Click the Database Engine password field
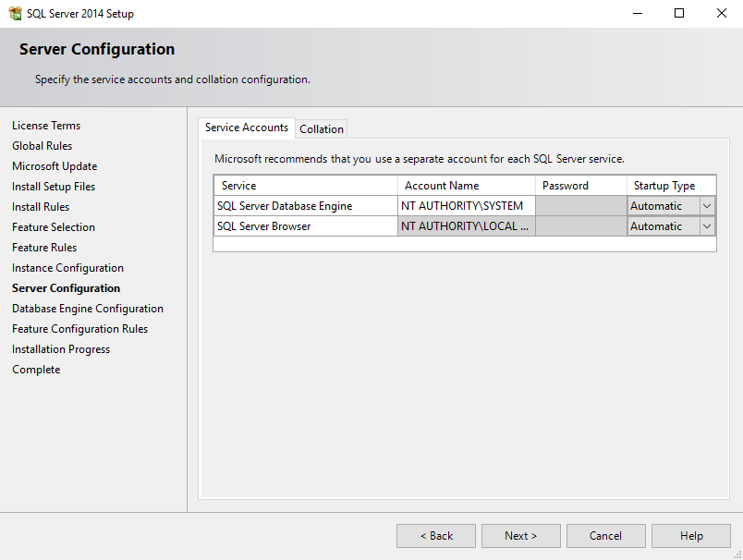This screenshot has height=560, width=743. tap(581, 206)
